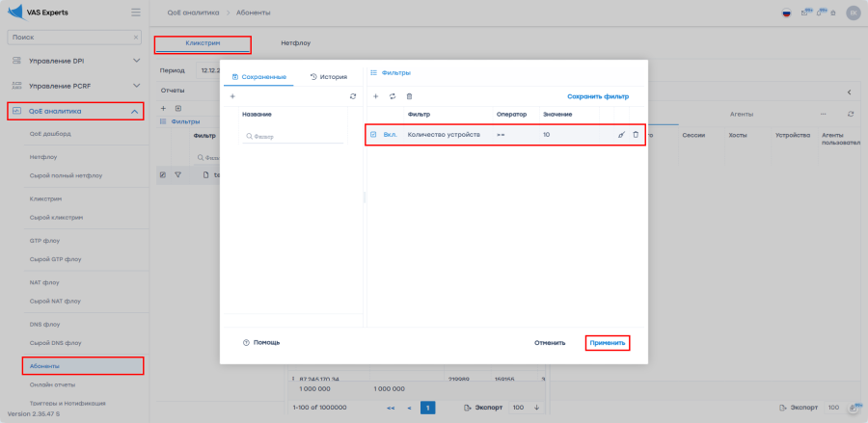868x423 pixels.
Task: Open the 100 page size selector in left table
Action: pos(526,408)
